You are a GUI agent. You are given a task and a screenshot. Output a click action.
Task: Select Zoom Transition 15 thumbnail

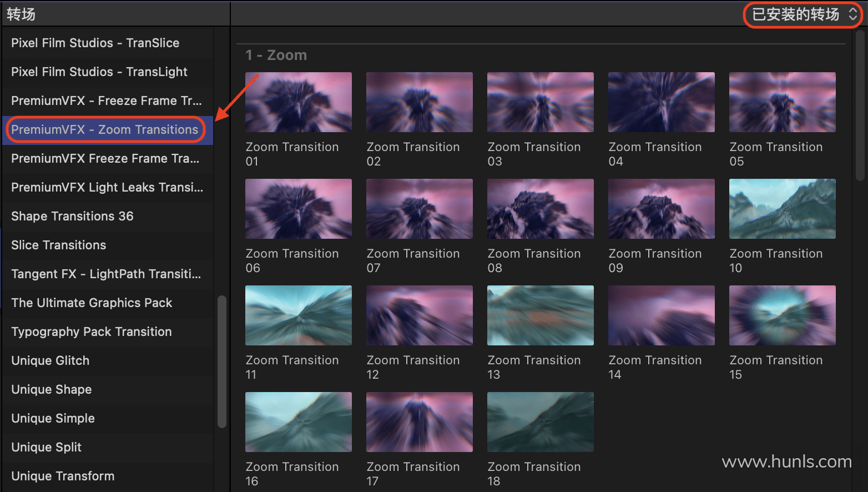pos(783,315)
